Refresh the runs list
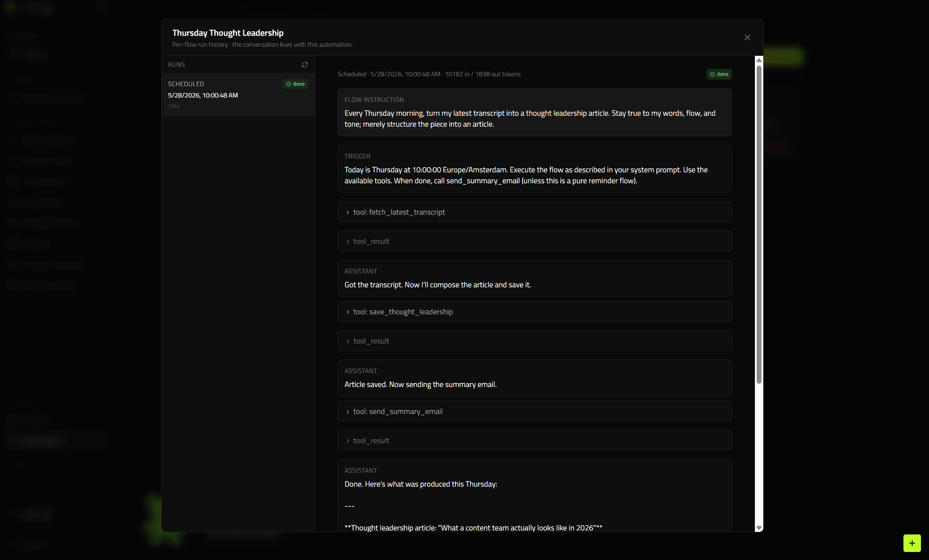This screenshot has height=560, width=929. 305,65
